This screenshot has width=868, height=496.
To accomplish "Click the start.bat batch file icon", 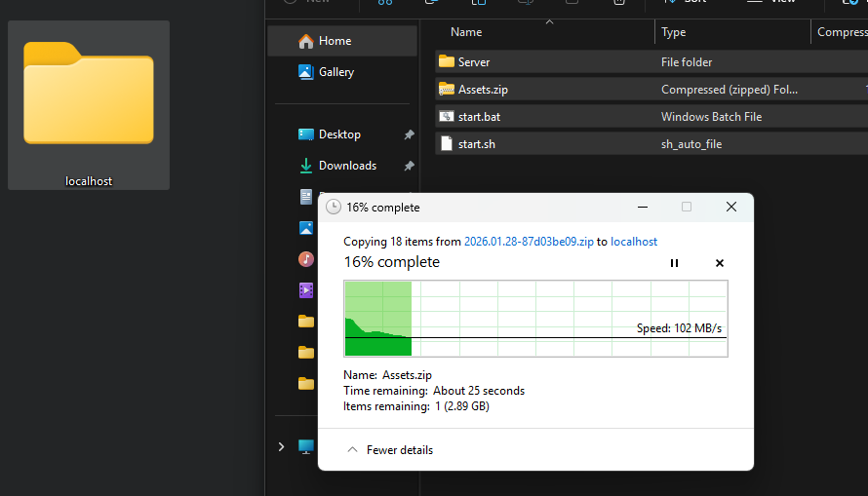I will 446,116.
